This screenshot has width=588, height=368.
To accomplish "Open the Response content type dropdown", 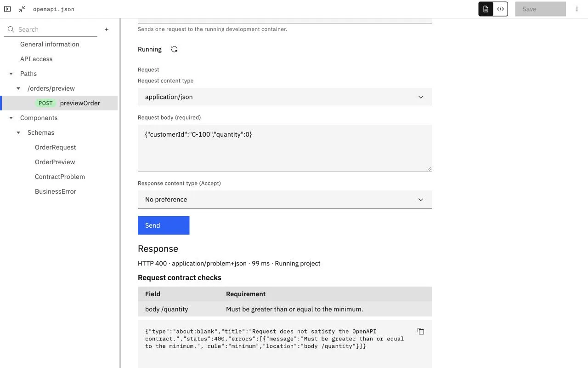I will coord(285,200).
